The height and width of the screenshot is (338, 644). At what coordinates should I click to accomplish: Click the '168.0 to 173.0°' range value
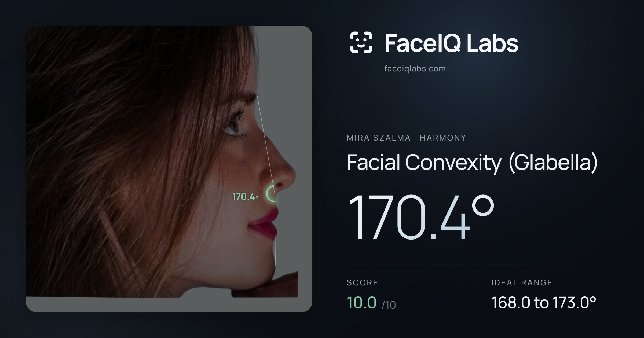[544, 303]
